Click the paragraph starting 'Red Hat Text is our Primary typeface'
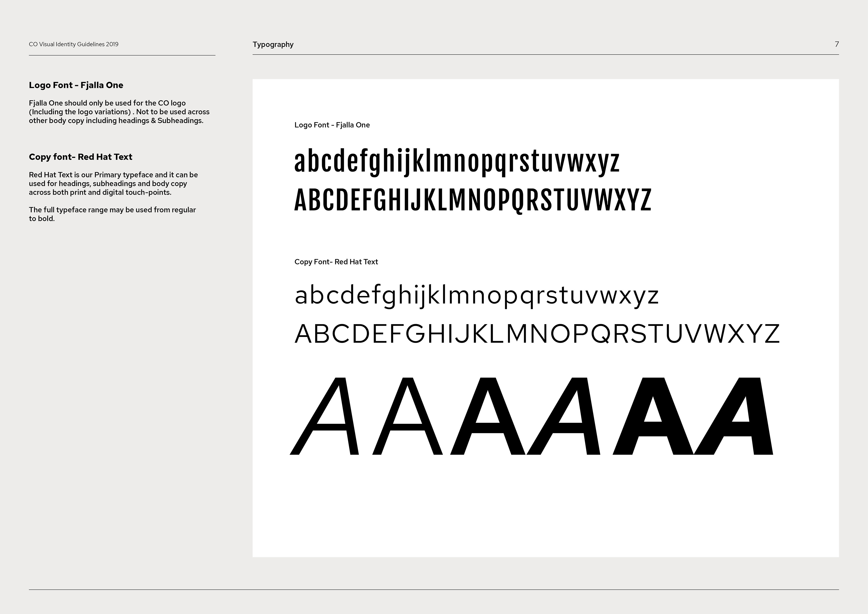The width and height of the screenshot is (868, 614). (113, 183)
